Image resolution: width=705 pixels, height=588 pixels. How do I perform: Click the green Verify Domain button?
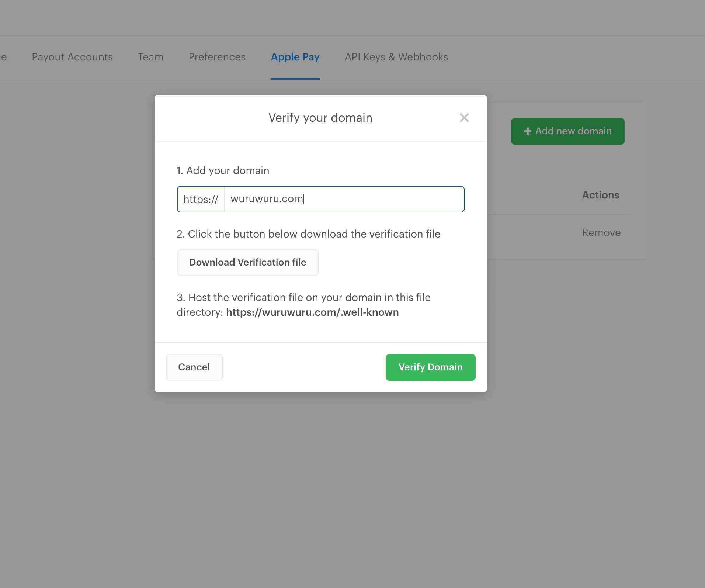(x=430, y=367)
